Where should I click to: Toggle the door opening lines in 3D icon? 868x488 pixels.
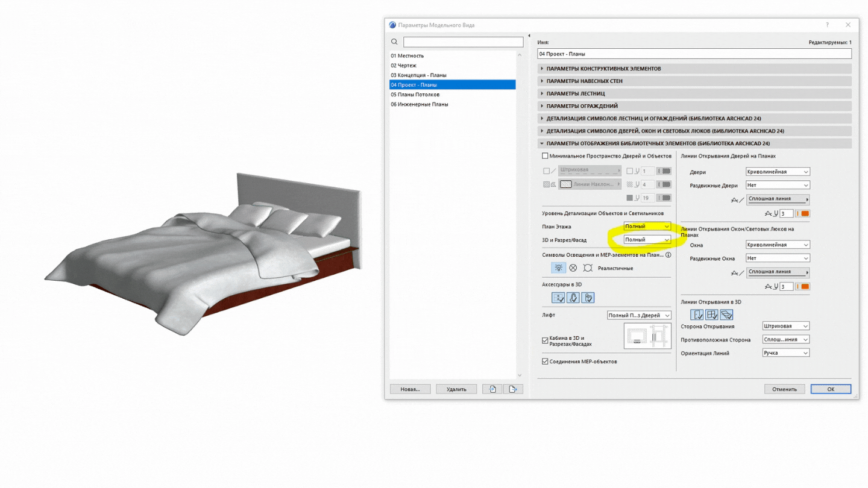[697, 314]
